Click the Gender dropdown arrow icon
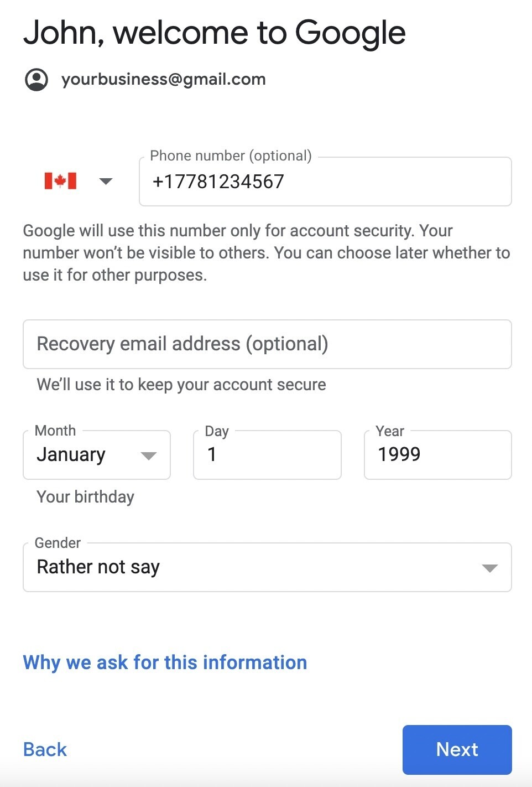The width and height of the screenshot is (532, 787). tap(490, 568)
